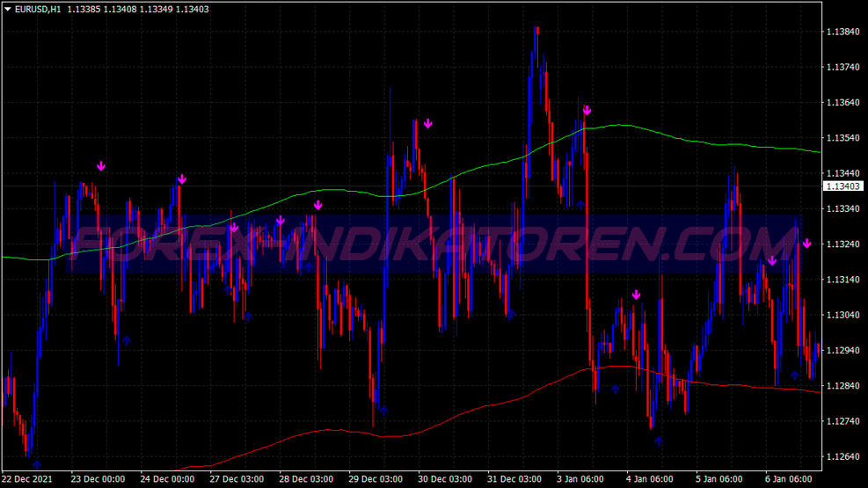Click the 1.13840 price scale level
The height and width of the screenshot is (488, 868).
(x=842, y=32)
